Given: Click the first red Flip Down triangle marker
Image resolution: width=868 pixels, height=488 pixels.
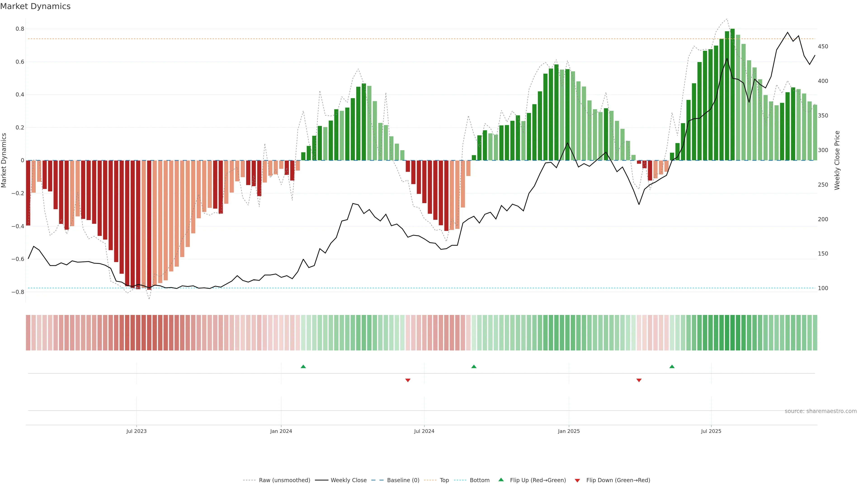Looking at the screenshot, I should coord(408,380).
